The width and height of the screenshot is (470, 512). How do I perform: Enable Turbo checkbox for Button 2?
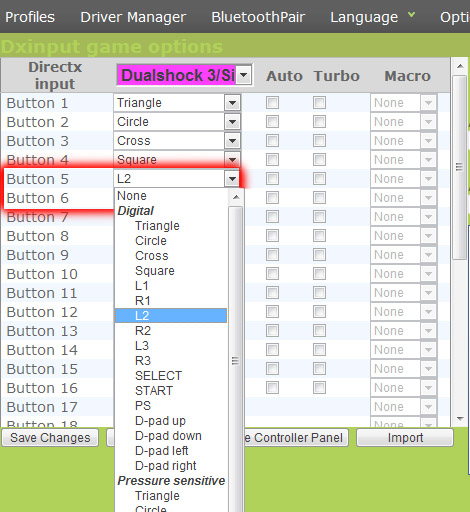click(x=319, y=122)
